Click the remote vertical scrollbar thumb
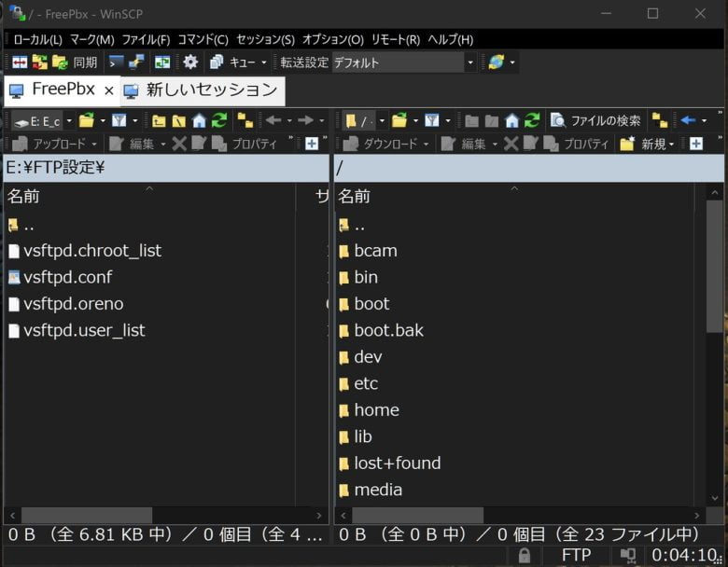Viewport: 728px width, 567px height. click(715, 267)
